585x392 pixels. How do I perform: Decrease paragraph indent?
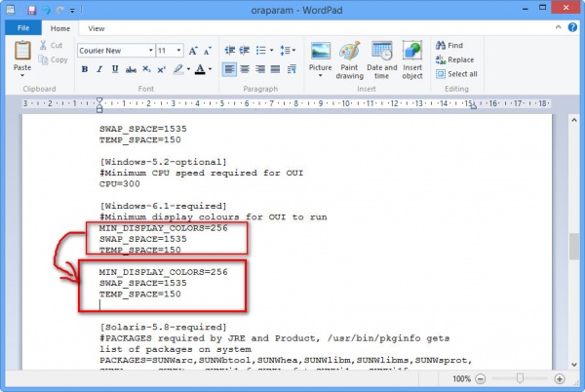[x=230, y=50]
